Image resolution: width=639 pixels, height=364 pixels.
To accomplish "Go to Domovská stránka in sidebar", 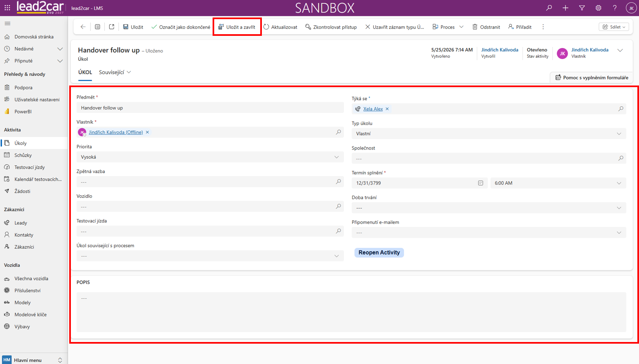I will pos(34,37).
